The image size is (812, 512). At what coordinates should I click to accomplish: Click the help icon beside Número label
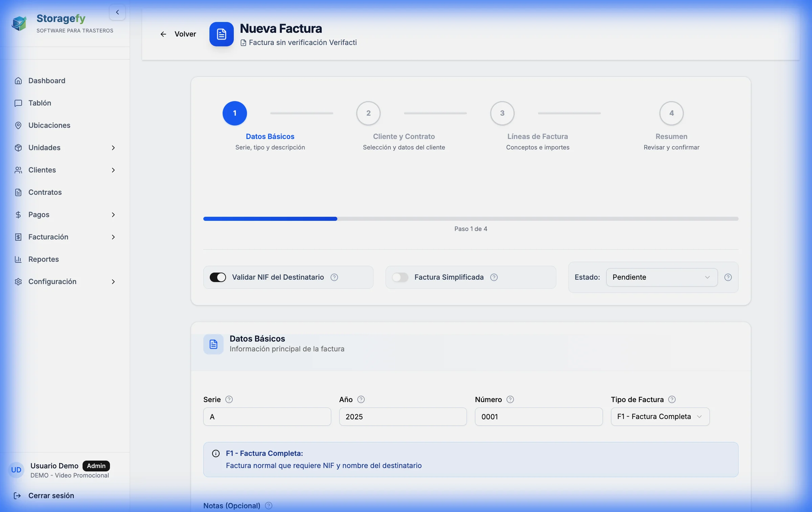click(x=510, y=399)
